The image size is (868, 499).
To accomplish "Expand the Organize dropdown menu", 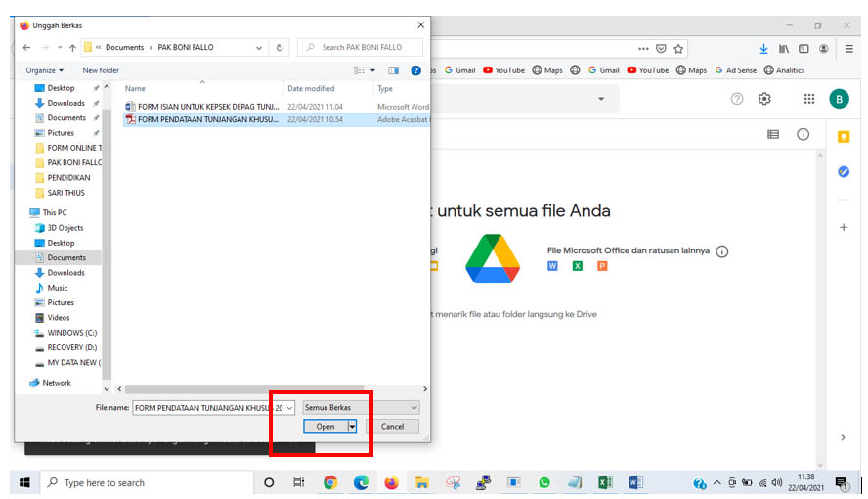I will point(44,70).
